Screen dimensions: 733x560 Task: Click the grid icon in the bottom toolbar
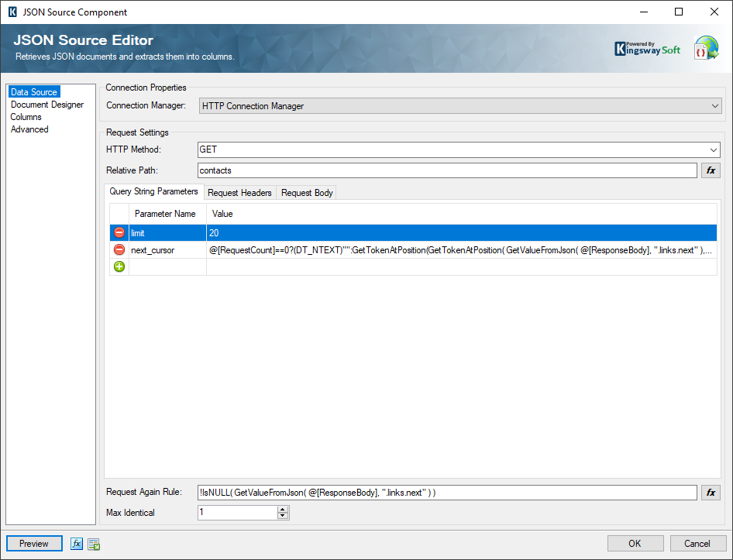point(94,544)
